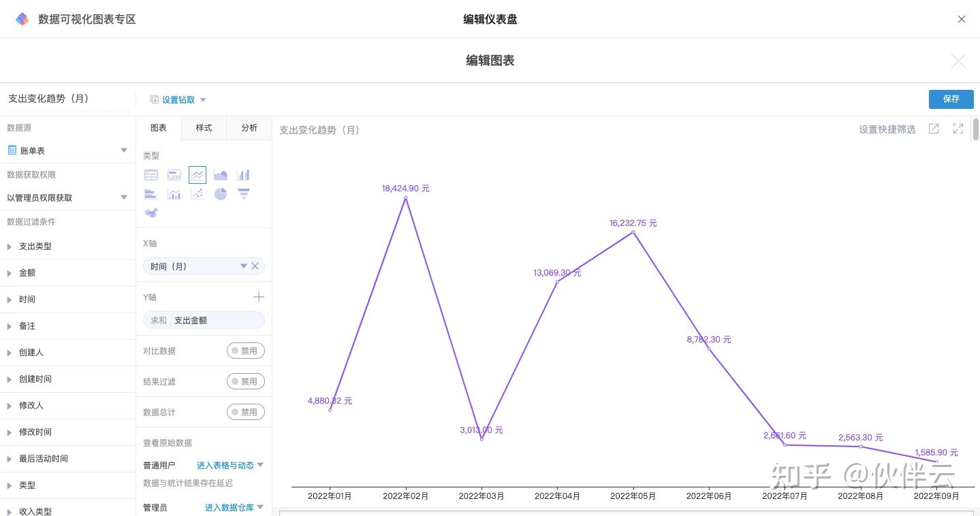This screenshot has height=516, width=980.
Task: Turn on the 结果过滤 toggle
Action: (x=245, y=382)
